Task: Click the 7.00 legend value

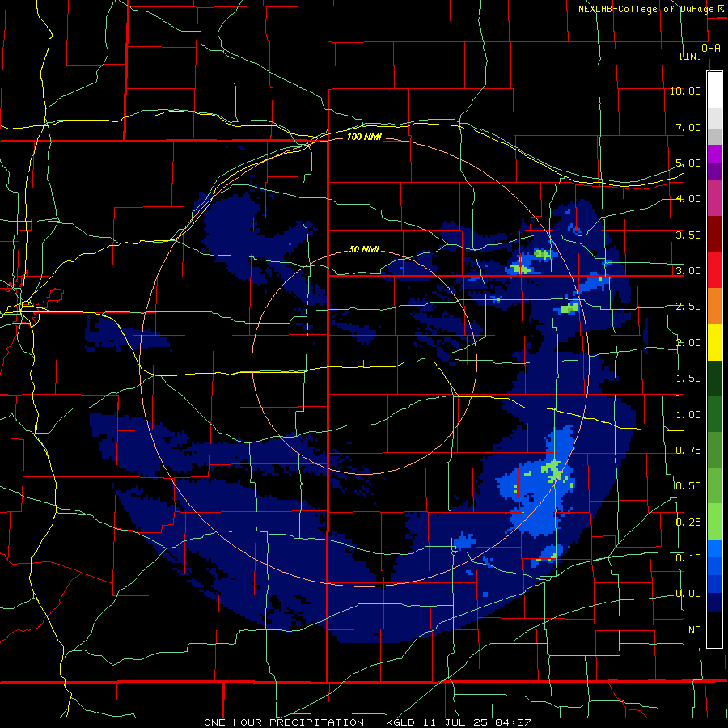Action: pos(688,127)
